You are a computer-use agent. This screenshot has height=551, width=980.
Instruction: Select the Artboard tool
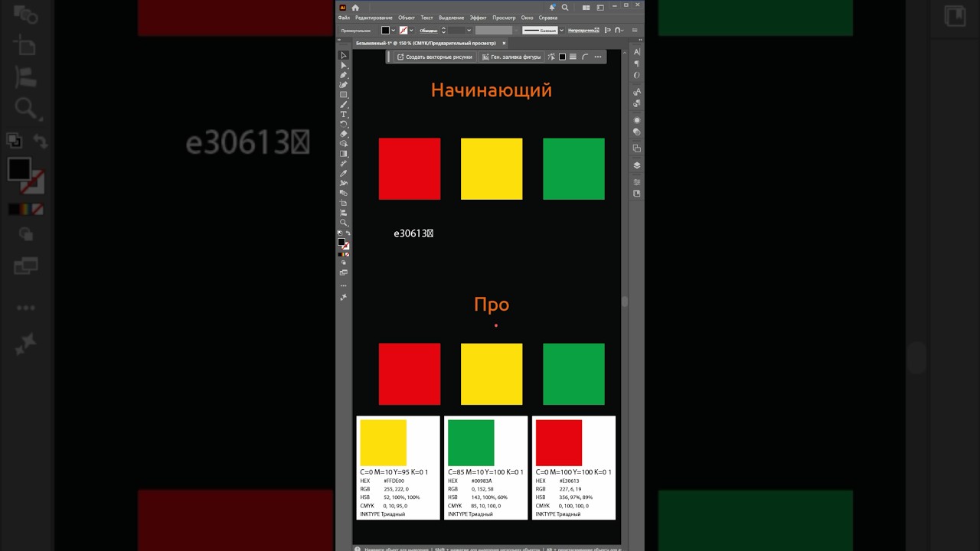343,202
